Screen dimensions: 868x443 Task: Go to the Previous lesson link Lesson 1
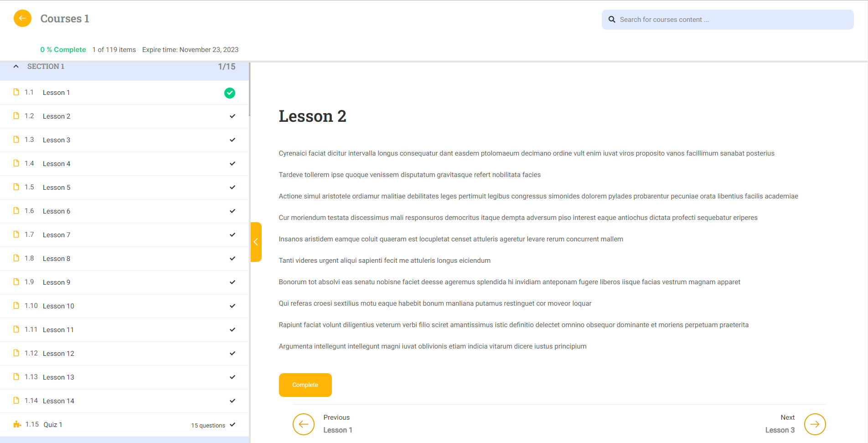(338, 430)
